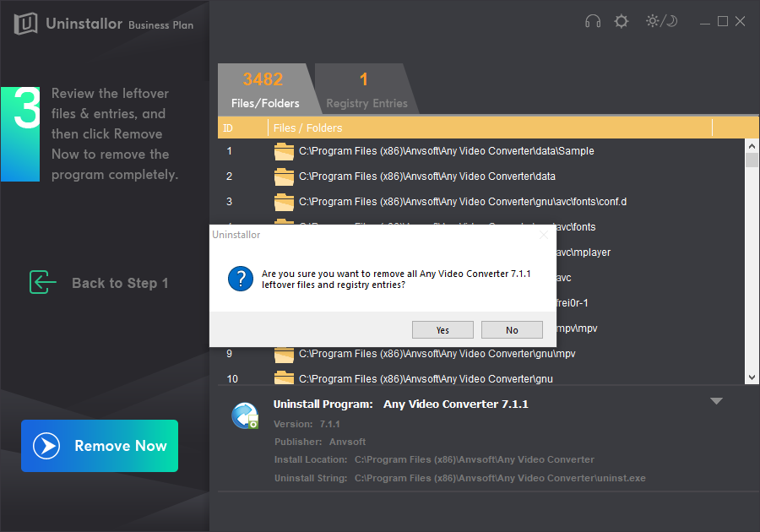Select the path ending in data\Sample
The height and width of the screenshot is (532, 760).
(x=447, y=151)
